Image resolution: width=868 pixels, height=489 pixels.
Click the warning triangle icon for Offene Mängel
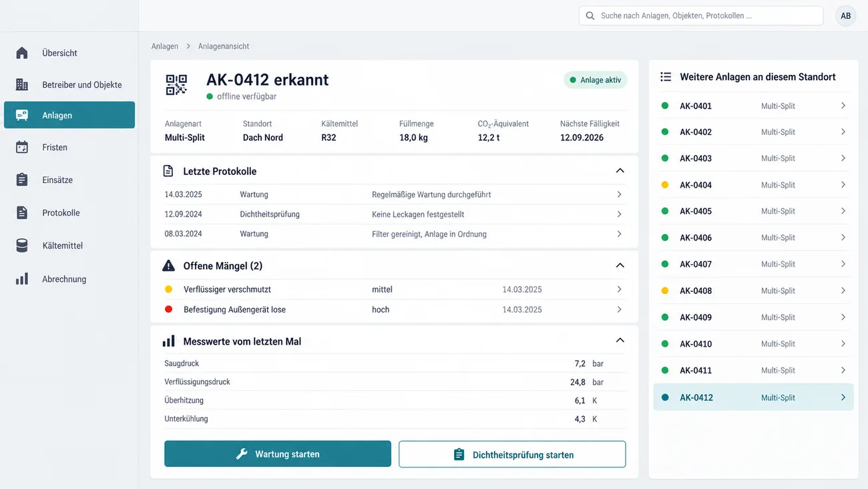click(169, 266)
